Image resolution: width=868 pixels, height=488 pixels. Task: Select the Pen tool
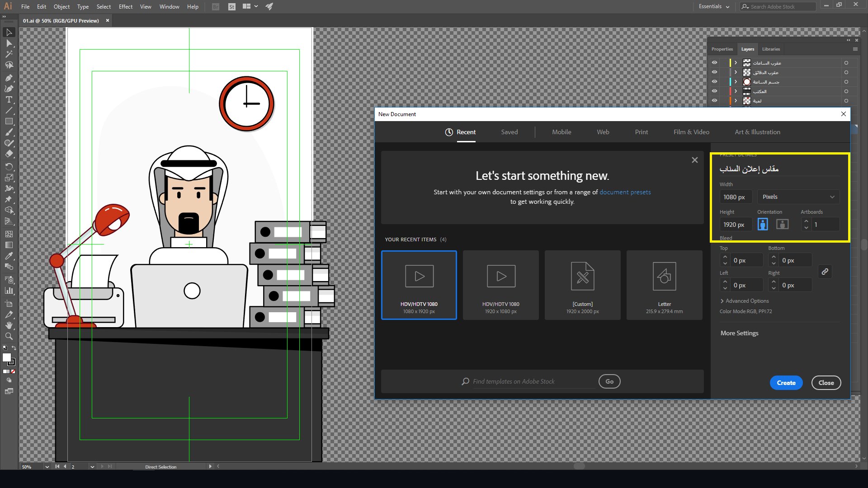9,78
